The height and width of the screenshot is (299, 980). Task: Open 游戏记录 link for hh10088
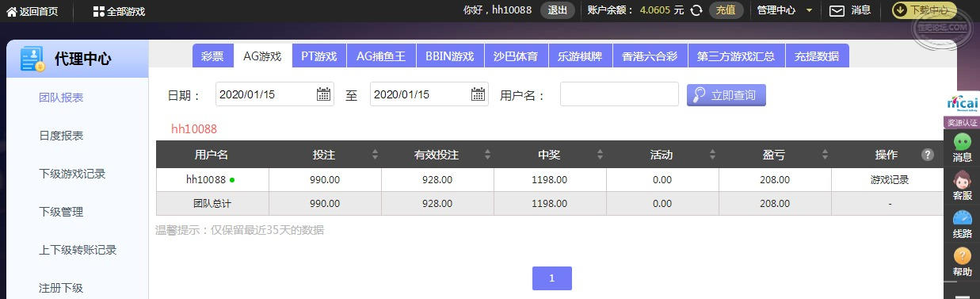pos(890,179)
